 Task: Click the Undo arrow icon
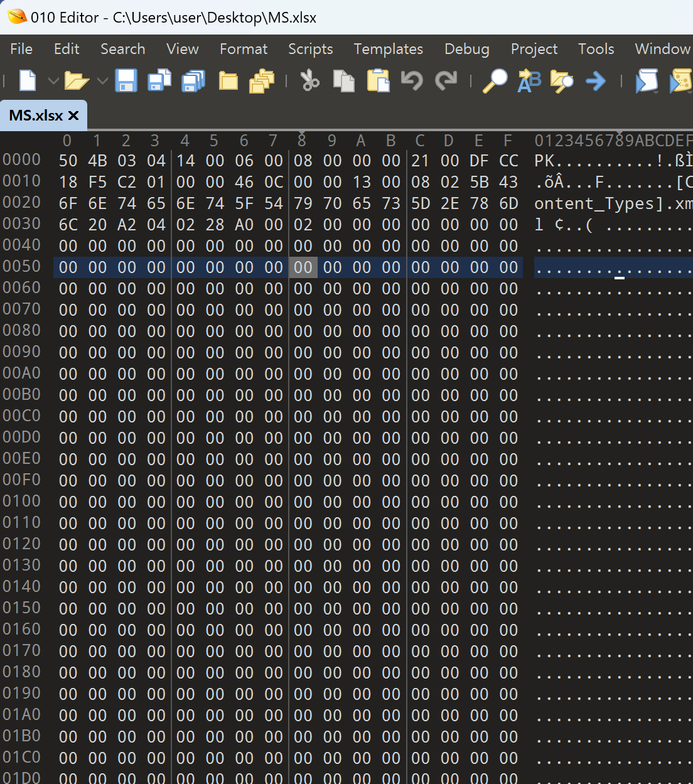tap(412, 81)
